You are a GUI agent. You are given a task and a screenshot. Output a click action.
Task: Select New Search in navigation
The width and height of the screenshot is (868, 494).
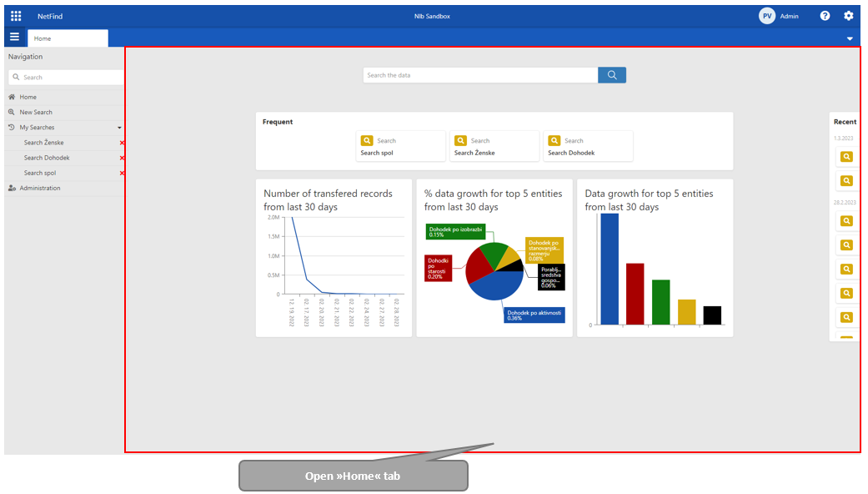click(36, 113)
